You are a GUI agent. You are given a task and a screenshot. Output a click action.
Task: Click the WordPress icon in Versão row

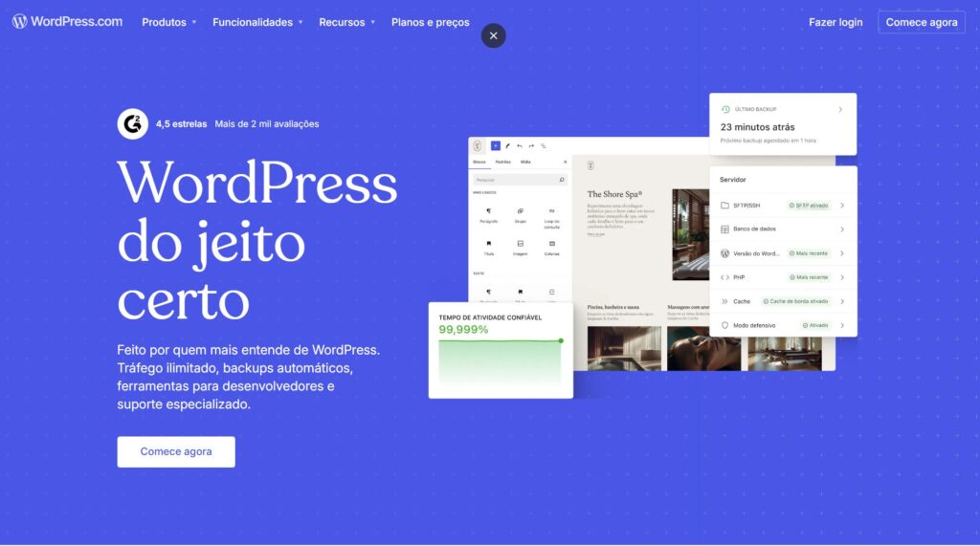coord(724,253)
